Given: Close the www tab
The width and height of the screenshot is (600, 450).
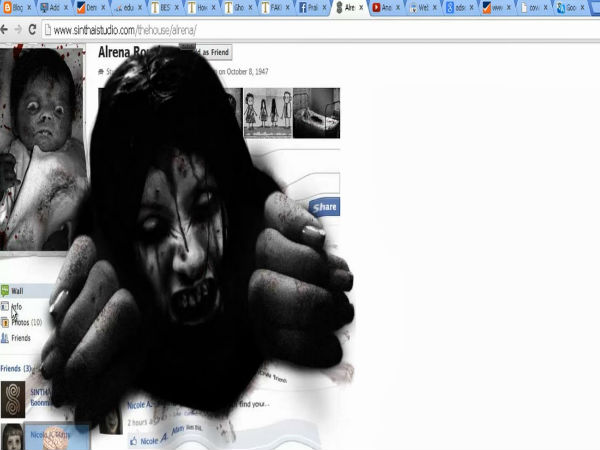Looking at the screenshot, I should [x=509, y=7].
